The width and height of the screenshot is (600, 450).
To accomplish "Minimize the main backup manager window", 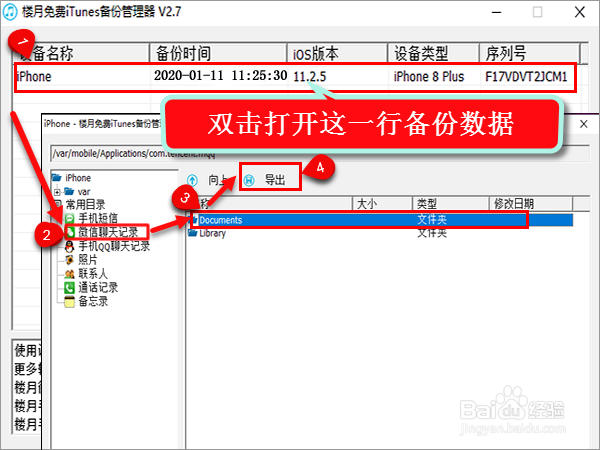I will point(497,12).
